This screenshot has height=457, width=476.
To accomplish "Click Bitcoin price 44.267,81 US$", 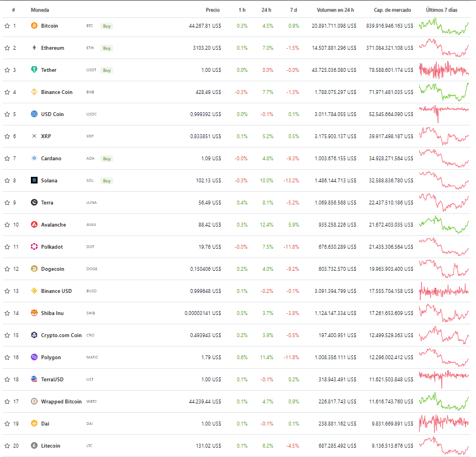I will tap(205, 26).
